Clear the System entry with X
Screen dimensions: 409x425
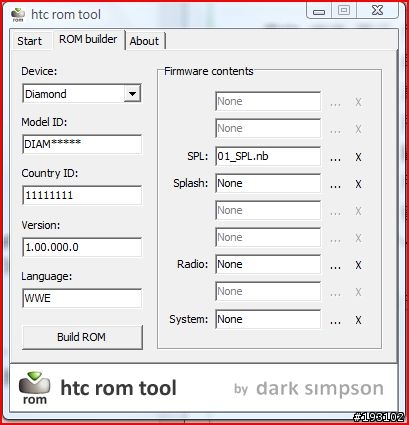pyautogui.click(x=358, y=320)
